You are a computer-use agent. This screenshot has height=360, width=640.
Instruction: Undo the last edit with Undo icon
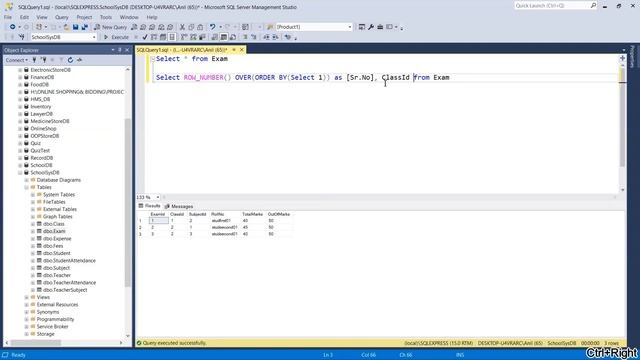pos(212,27)
